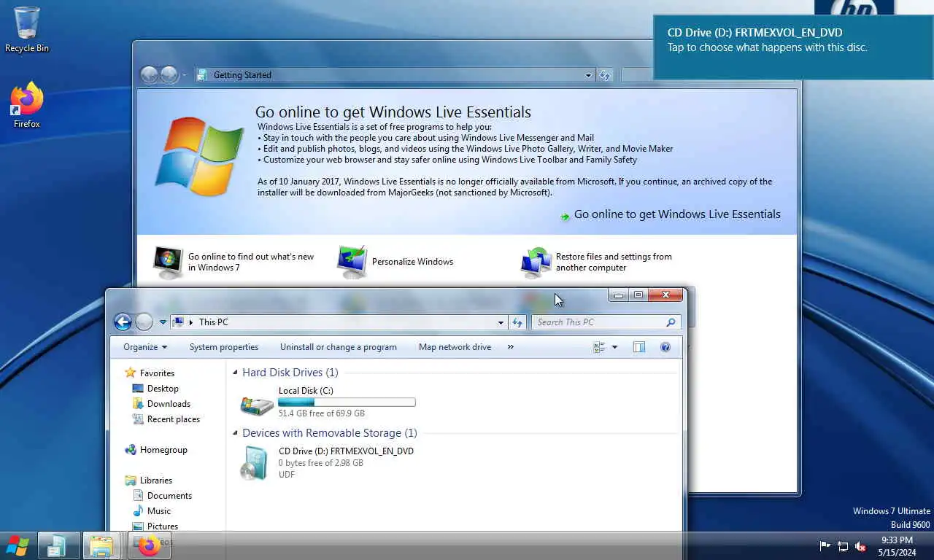The width and height of the screenshot is (934, 560).
Task: Select Go online to find out what's new
Action: 234,262
